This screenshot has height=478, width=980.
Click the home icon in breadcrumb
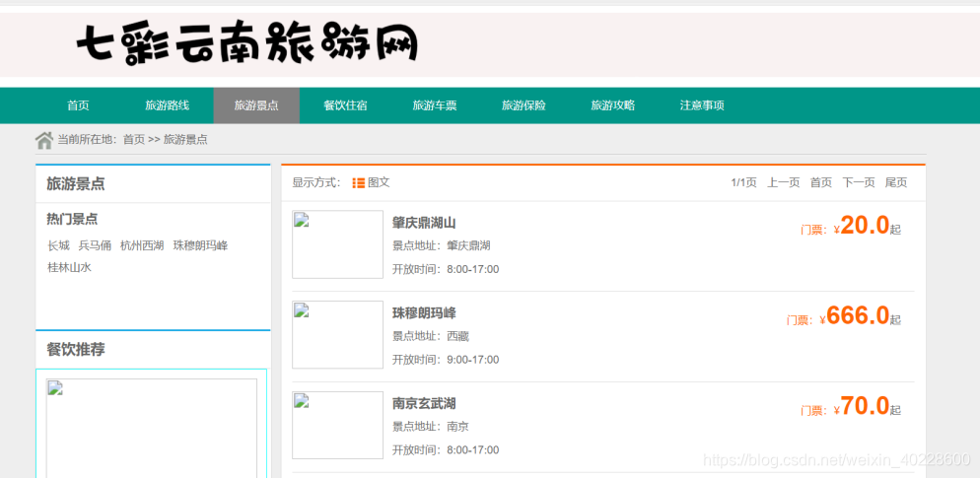pyautogui.click(x=43, y=140)
